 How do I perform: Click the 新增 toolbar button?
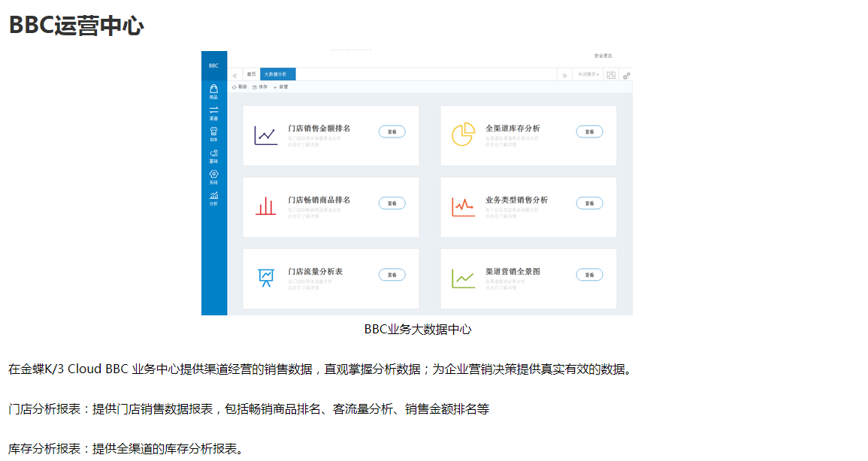click(x=280, y=87)
